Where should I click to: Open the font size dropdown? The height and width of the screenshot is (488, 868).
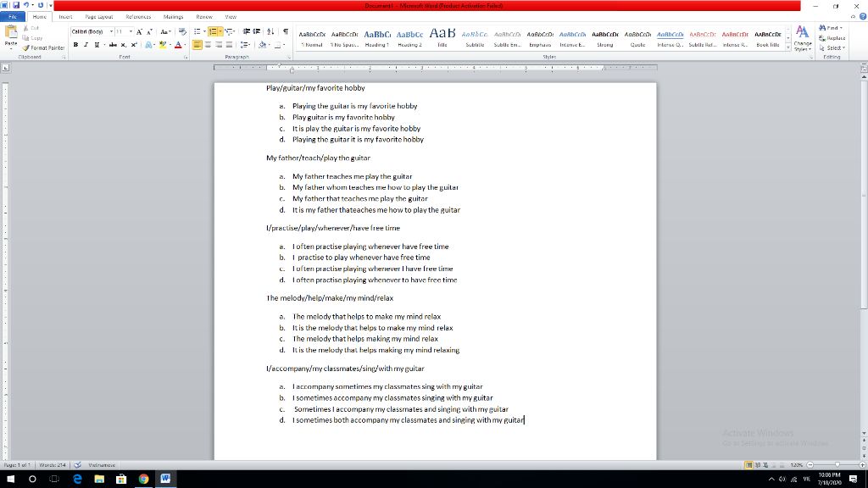point(131,32)
